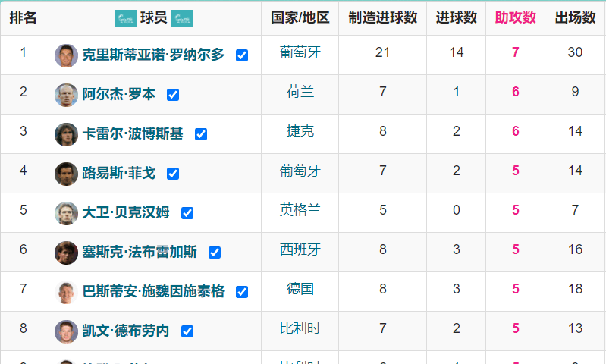Open the 德国 country link

[x=300, y=289]
